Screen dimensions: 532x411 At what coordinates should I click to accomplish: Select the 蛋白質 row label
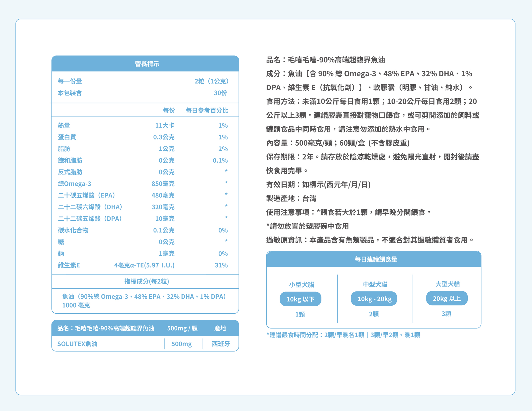(x=67, y=137)
